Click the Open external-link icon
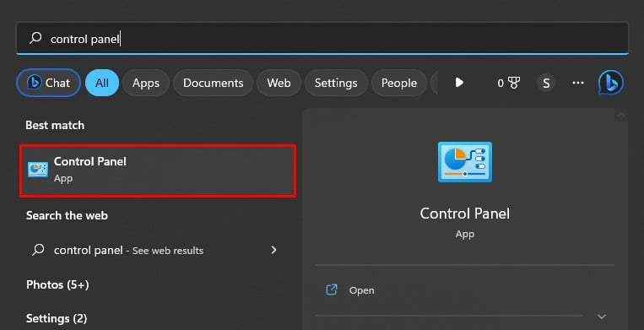This screenshot has height=330, width=644. (x=332, y=289)
